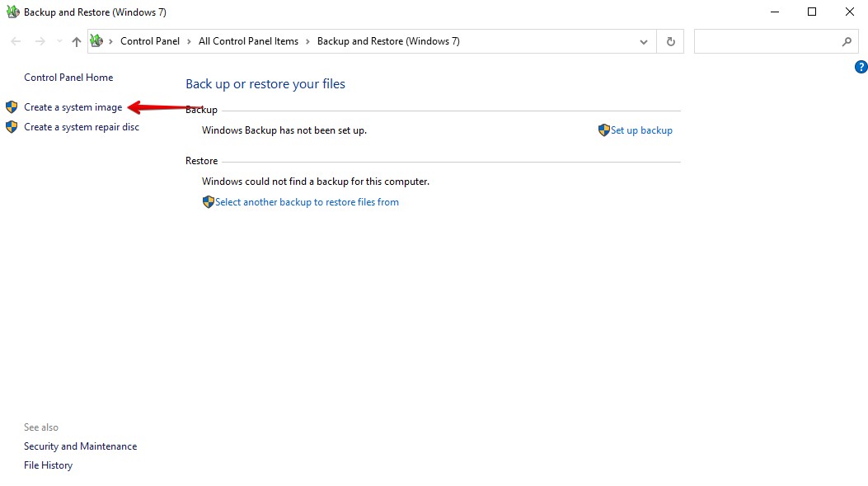Refresh the Backup and Restore page
868x486 pixels.
pyautogui.click(x=670, y=41)
